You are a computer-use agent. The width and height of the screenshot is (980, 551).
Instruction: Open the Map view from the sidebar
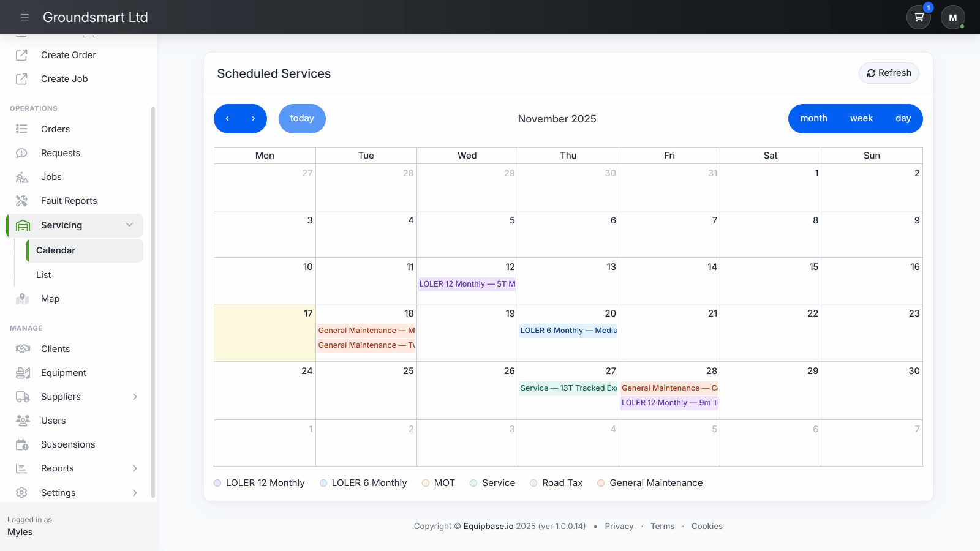pos(21,299)
